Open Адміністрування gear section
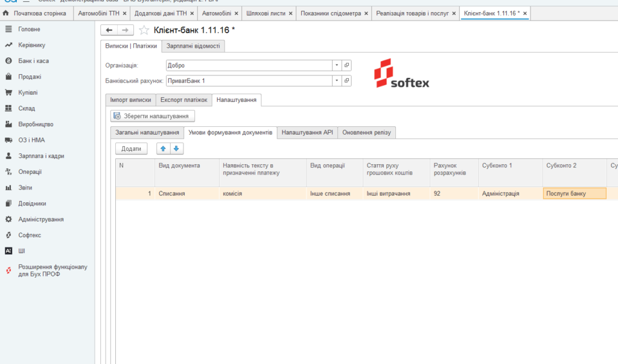The image size is (618, 364). (x=40, y=219)
